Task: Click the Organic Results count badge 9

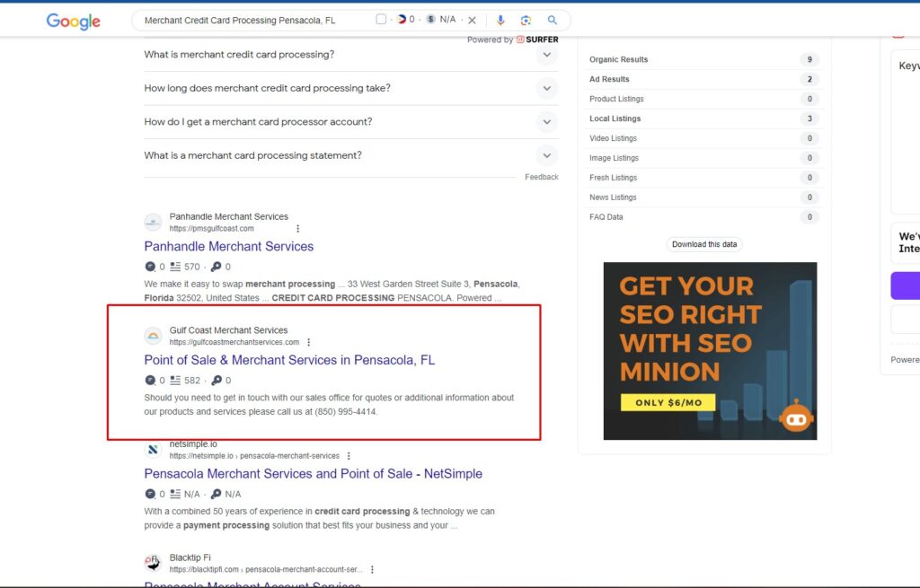Action: click(x=809, y=60)
